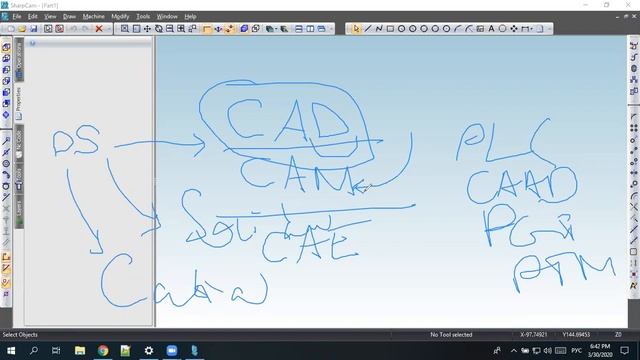Viewport: 640px width, 360px height.
Task: Click the top isometric view cube icon
Action: click(6, 47)
